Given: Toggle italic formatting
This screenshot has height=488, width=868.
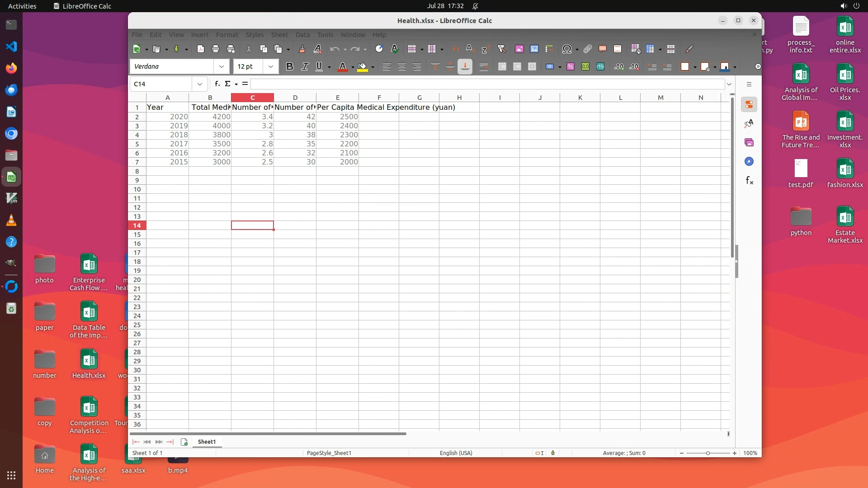Looking at the screenshot, I should [x=305, y=66].
